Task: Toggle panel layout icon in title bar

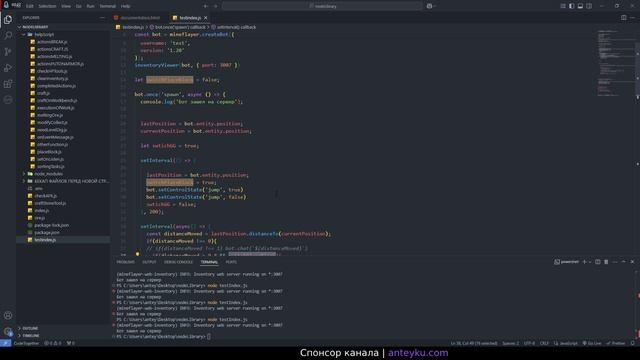Action: point(580,6)
